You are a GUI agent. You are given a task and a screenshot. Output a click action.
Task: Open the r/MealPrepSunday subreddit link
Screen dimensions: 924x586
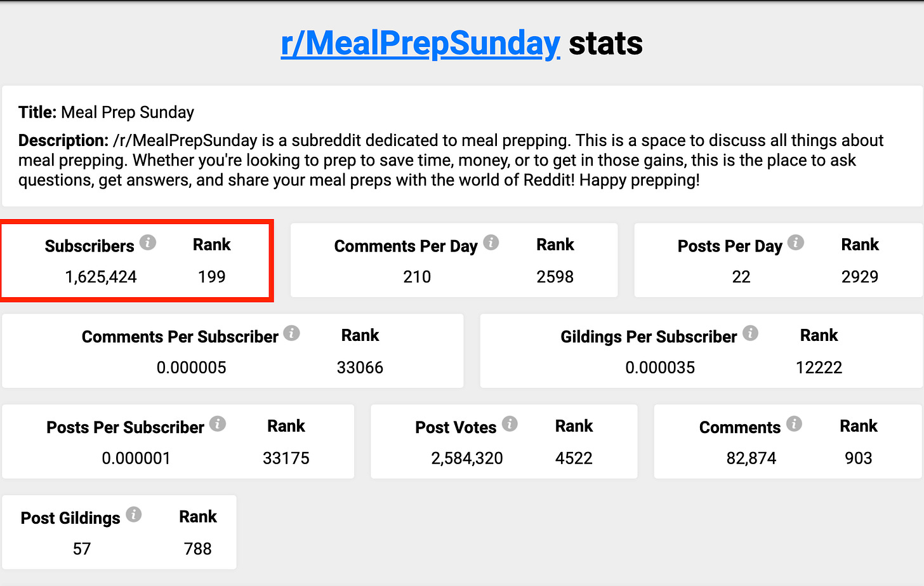[420, 44]
